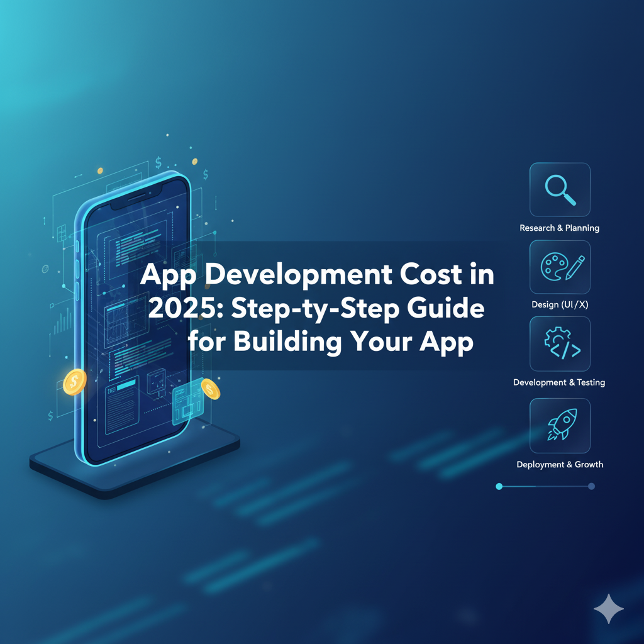
Task: Open the "Development & Testing" label
Action: (559, 382)
